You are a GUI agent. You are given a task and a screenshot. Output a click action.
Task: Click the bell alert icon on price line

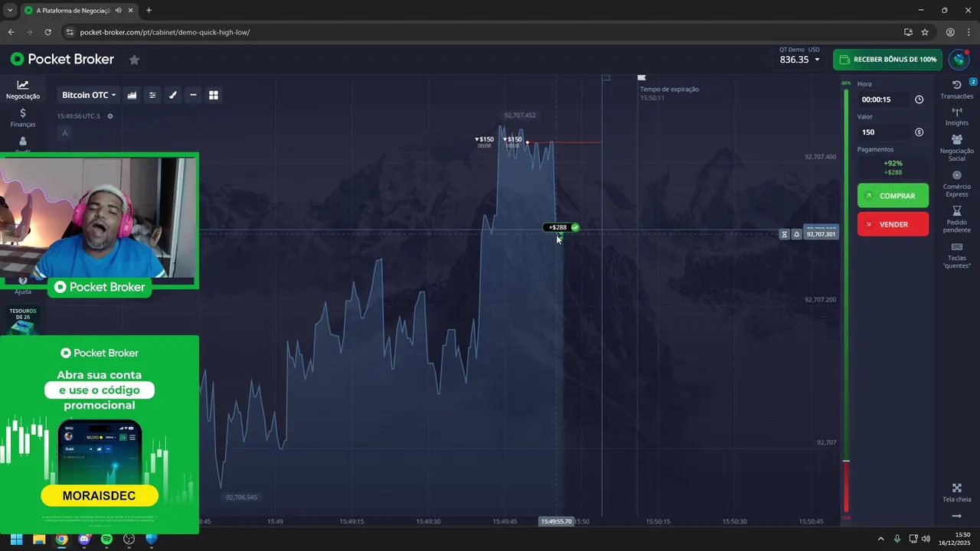pyautogui.click(x=797, y=234)
